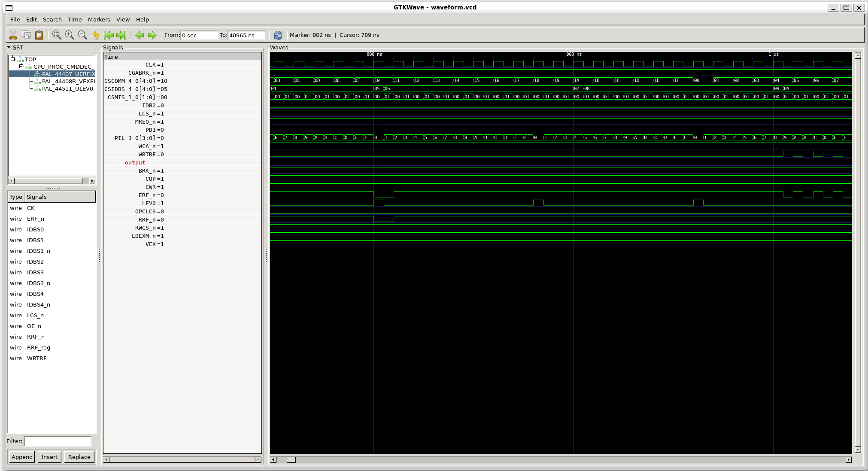Find next edge with the right green arrow
Viewport: 868px width, 471px height.
(x=152, y=35)
